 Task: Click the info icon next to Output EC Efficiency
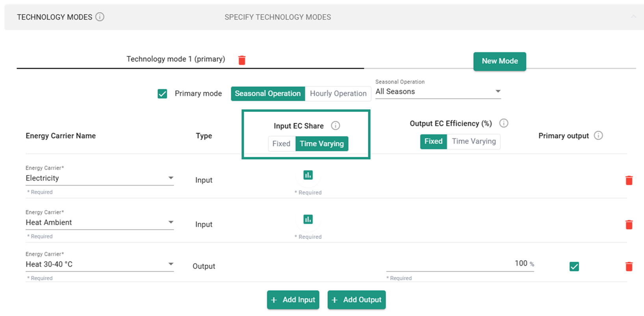coord(503,123)
